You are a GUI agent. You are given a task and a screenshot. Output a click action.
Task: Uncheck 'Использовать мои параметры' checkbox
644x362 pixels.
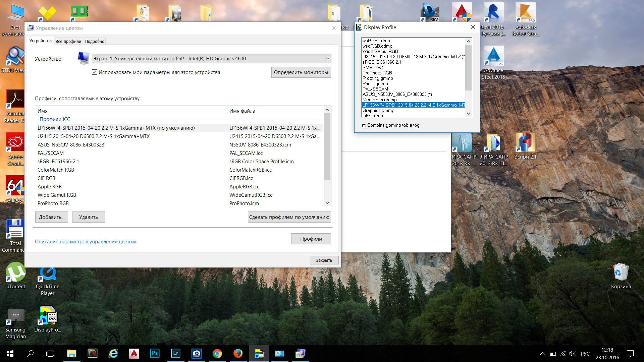tap(95, 72)
